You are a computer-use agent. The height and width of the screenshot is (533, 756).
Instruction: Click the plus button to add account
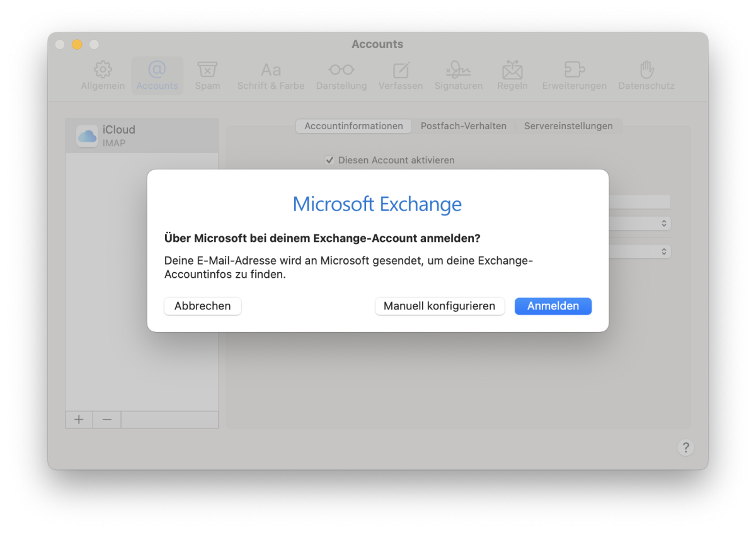point(79,420)
